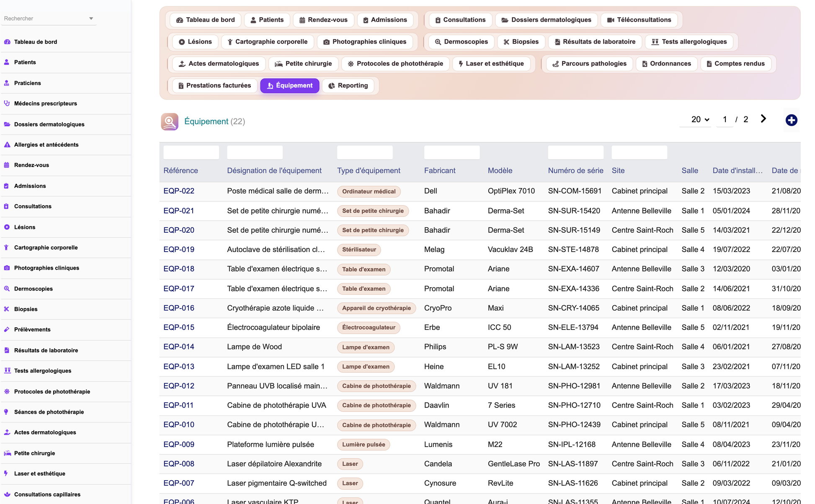Click the Petite chirurgie bed icon in sidebar
Viewport: 815px width, 504px height.
pyautogui.click(x=7, y=453)
